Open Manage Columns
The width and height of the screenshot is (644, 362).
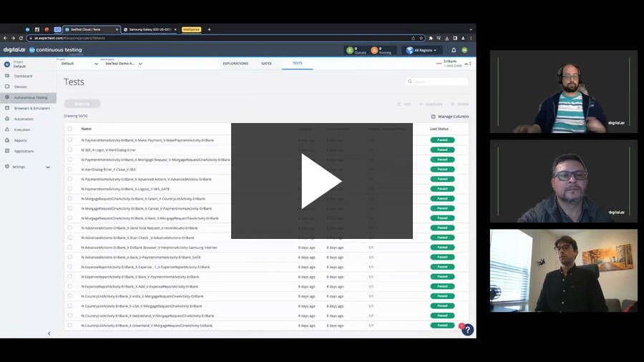tap(450, 117)
